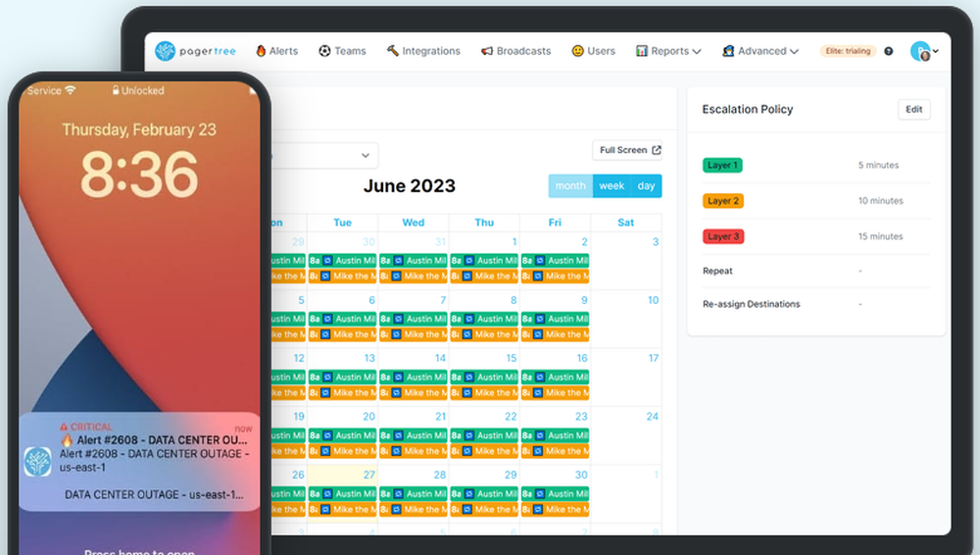The height and width of the screenshot is (555, 980).
Task: Expand the Reports dropdown menu
Action: pos(668,51)
